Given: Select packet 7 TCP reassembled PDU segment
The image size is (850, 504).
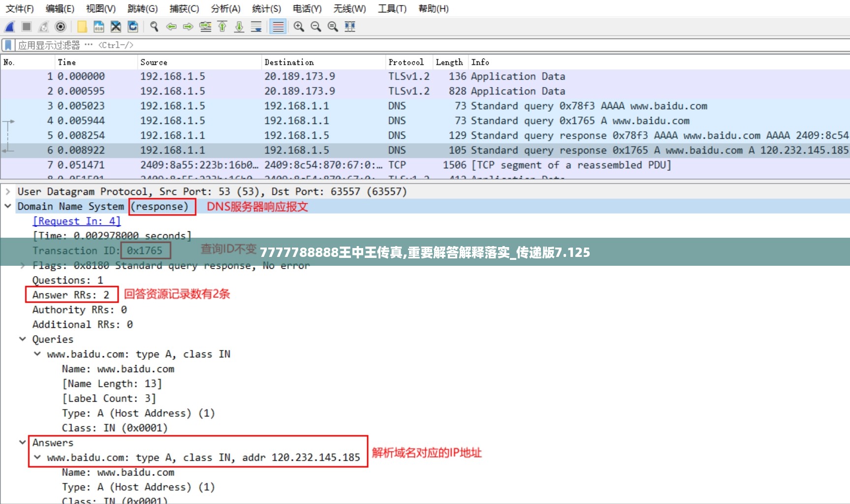Looking at the screenshot, I should 425,165.
